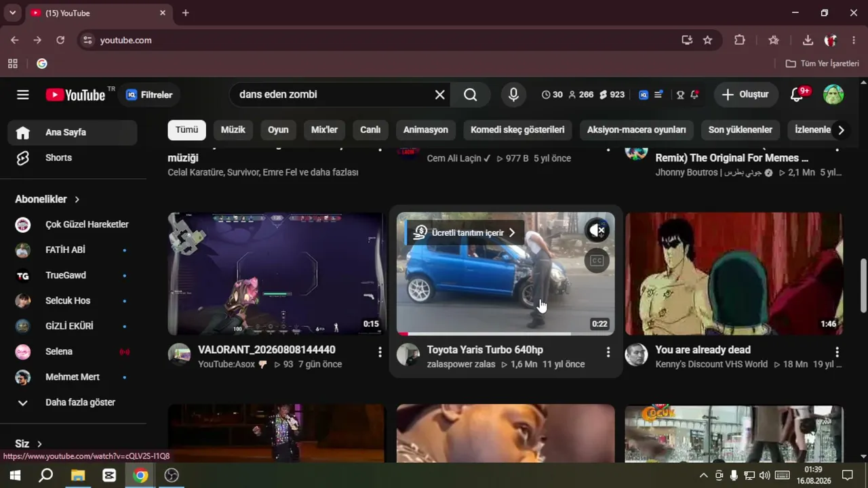
Task: Open Çok Güzel Hareketler channel
Action: (x=73, y=224)
